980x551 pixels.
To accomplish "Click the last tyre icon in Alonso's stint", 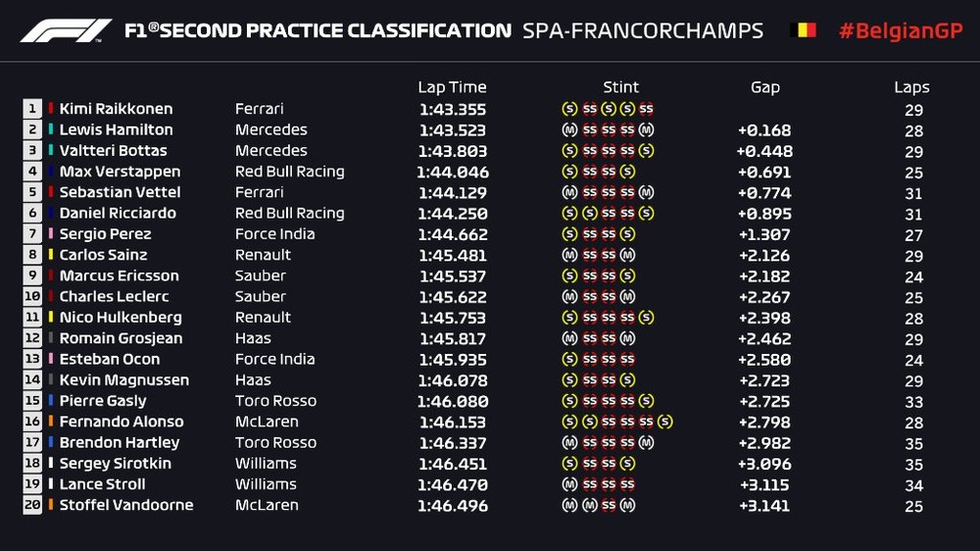I will click(665, 422).
